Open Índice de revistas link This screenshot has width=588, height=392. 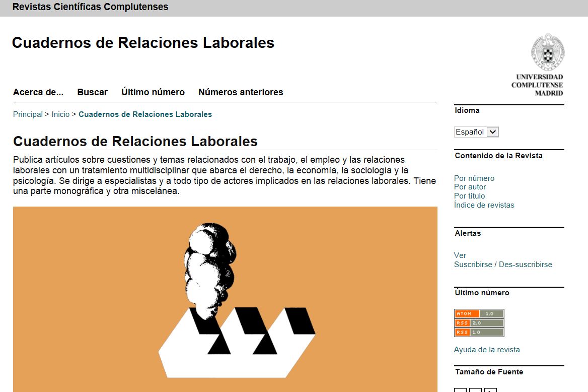pos(484,205)
